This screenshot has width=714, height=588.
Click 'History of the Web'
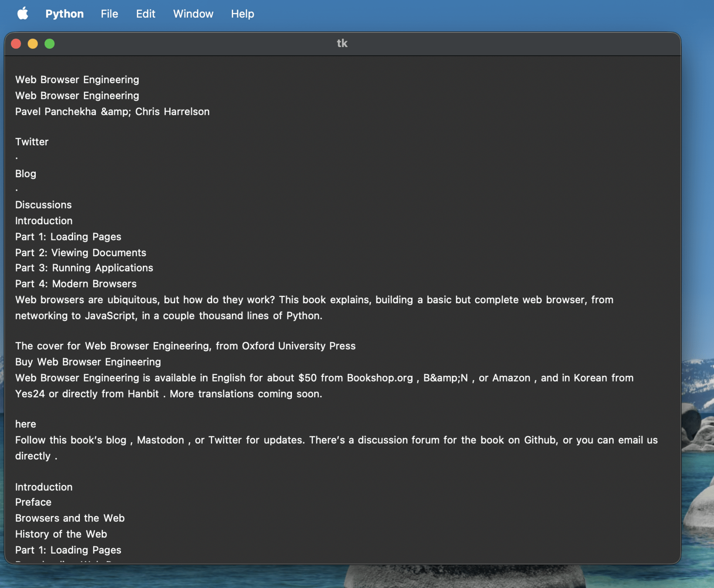coord(61,534)
